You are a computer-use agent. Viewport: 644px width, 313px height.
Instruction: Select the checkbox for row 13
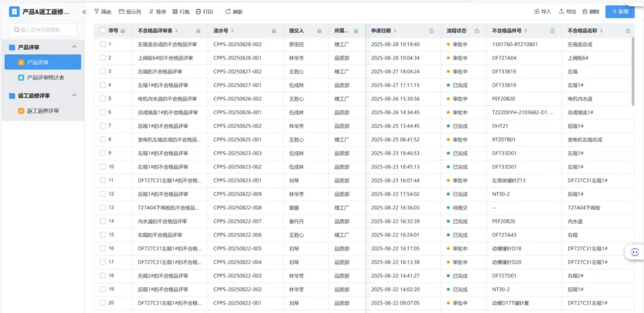point(103,207)
